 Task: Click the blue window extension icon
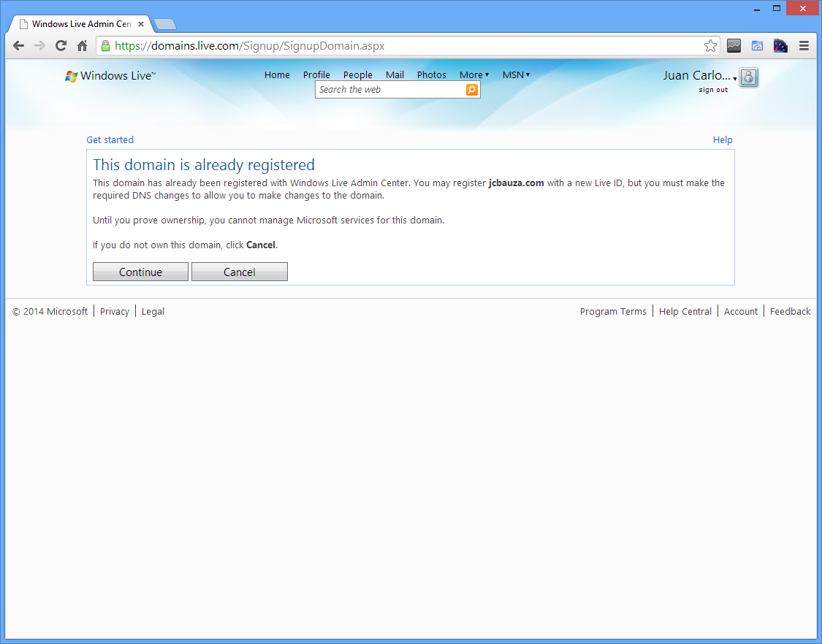[x=757, y=46]
